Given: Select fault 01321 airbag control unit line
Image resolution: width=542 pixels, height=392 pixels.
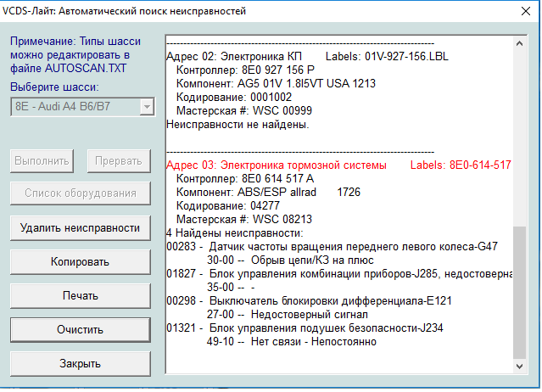Looking at the screenshot, I should (x=314, y=328).
